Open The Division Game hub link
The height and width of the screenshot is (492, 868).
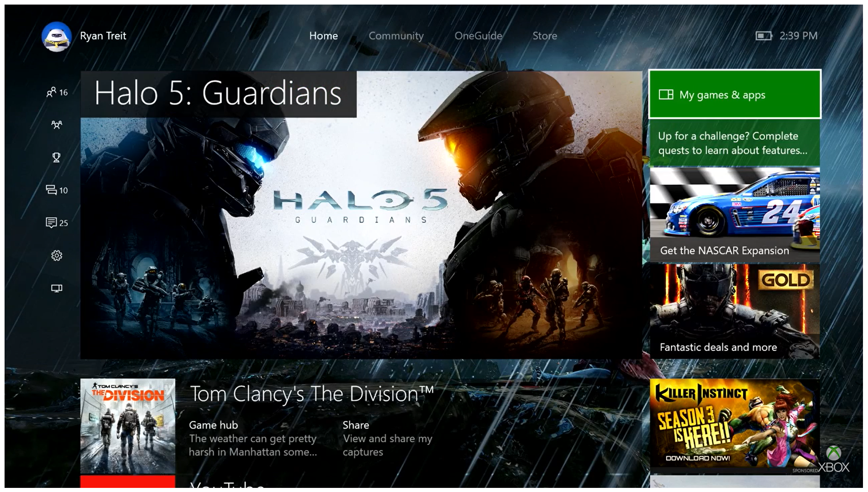pos(253,439)
